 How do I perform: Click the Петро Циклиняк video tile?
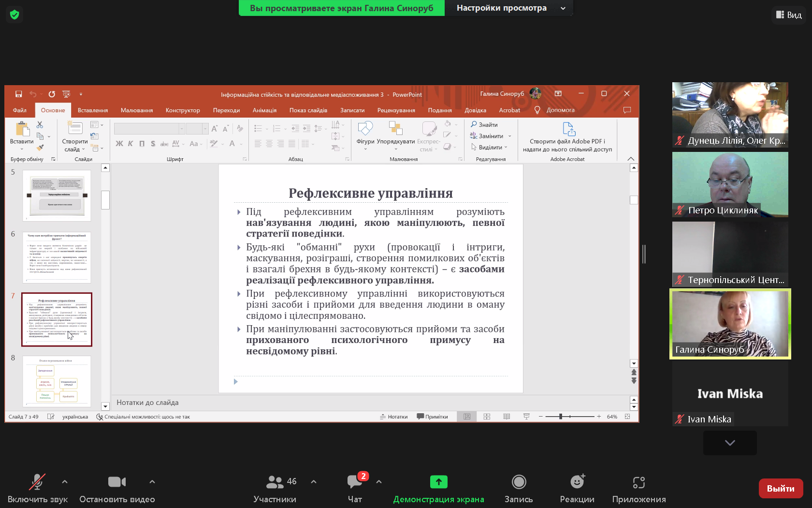(730, 184)
